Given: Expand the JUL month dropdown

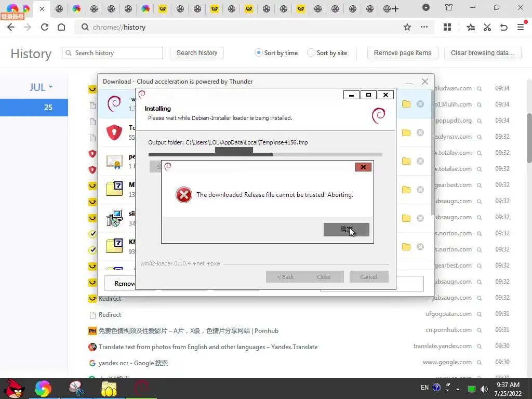Looking at the screenshot, I should click(x=41, y=87).
